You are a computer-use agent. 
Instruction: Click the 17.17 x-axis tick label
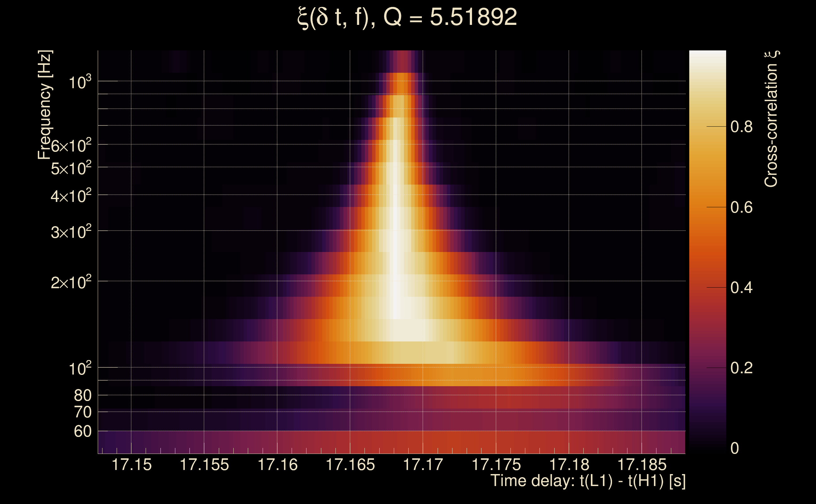click(423, 465)
